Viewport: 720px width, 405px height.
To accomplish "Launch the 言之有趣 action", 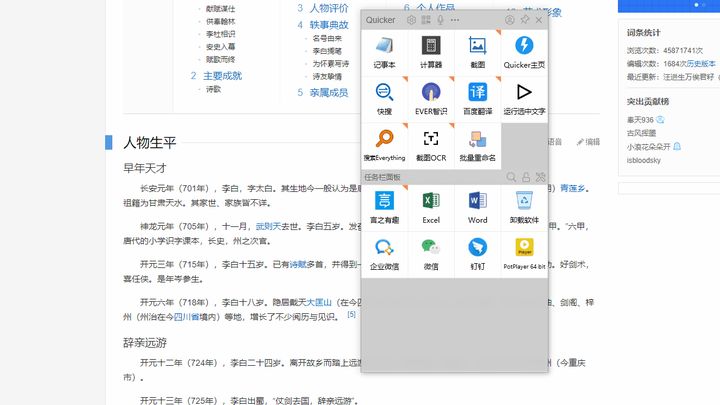I will [x=384, y=208].
